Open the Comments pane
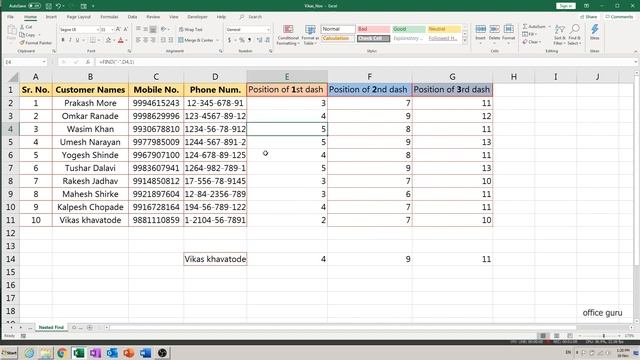Image resolution: width=640 pixels, height=360 pixels. (x=619, y=17)
